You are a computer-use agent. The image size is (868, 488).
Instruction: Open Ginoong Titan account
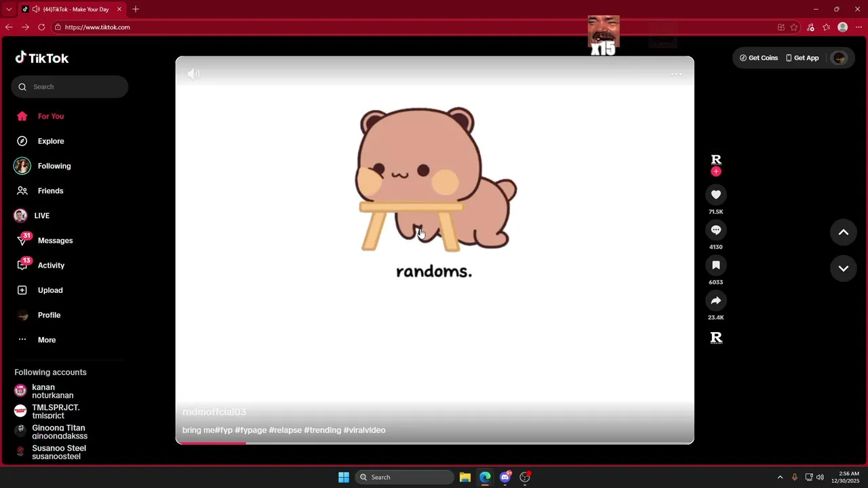point(50,432)
